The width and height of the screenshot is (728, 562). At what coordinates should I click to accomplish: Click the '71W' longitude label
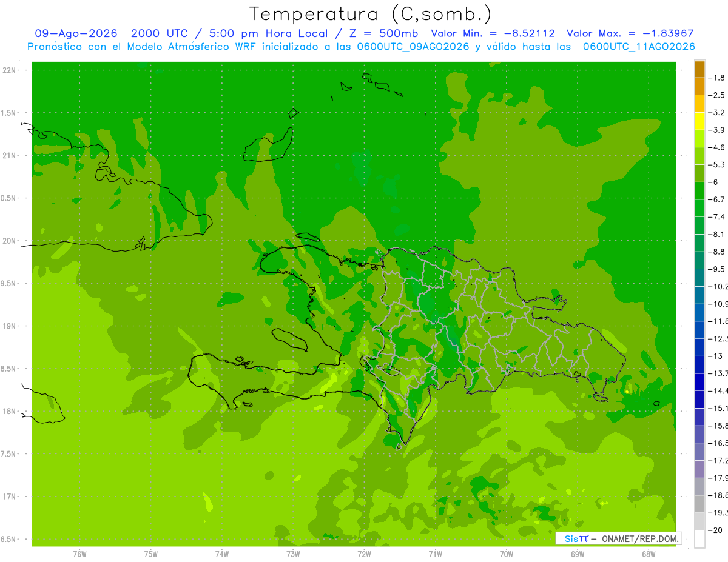click(x=435, y=554)
